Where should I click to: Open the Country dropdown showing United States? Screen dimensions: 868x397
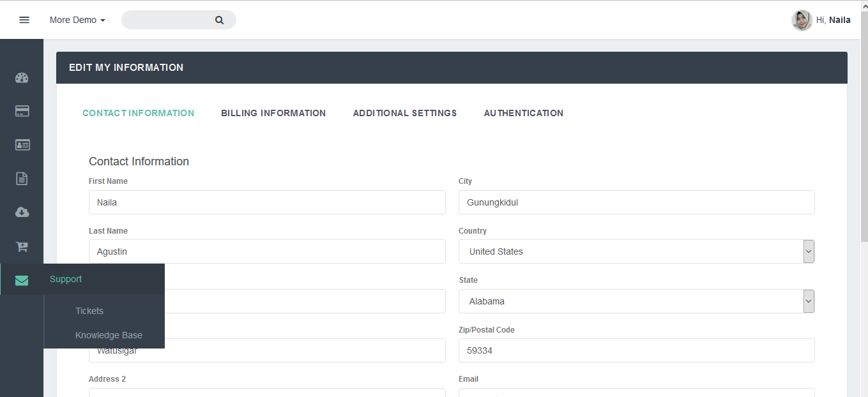point(636,251)
